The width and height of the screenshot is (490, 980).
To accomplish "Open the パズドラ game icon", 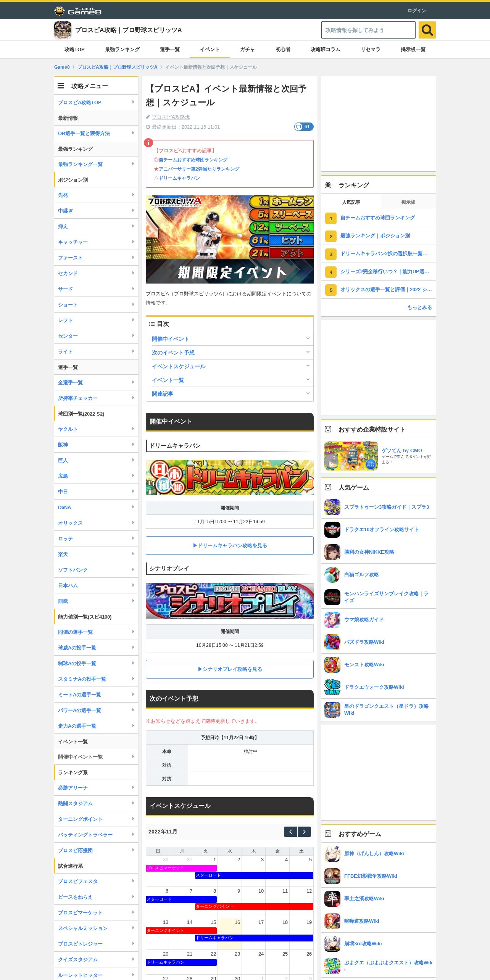I will coord(332,642).
